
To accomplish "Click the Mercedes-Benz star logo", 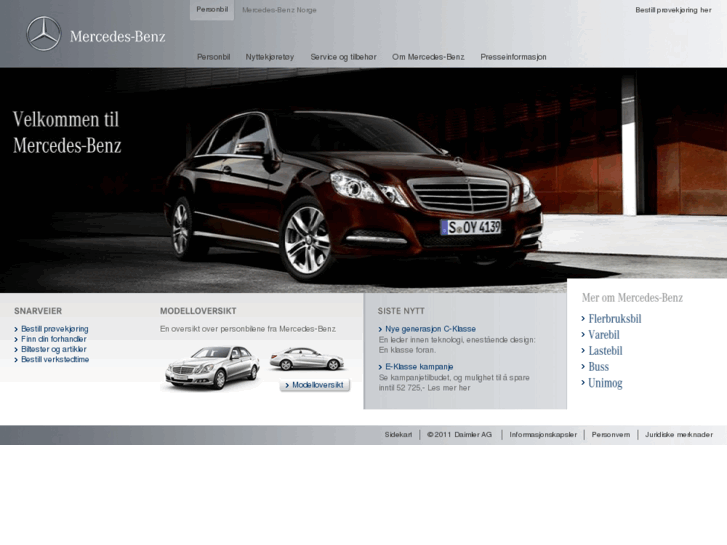I will (x=44, y=34).
